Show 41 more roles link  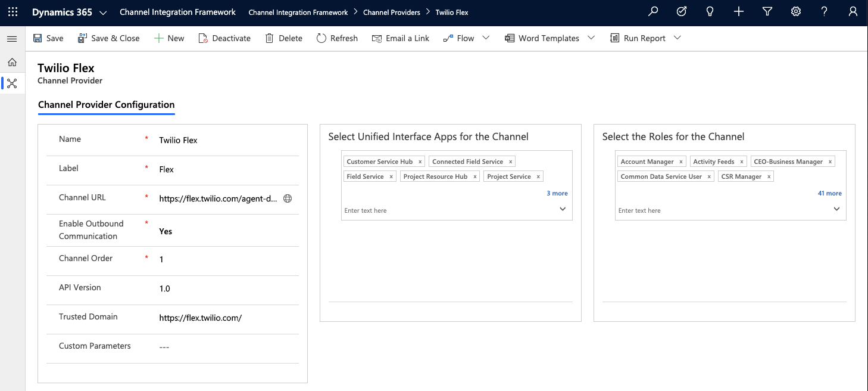point(830,193)
